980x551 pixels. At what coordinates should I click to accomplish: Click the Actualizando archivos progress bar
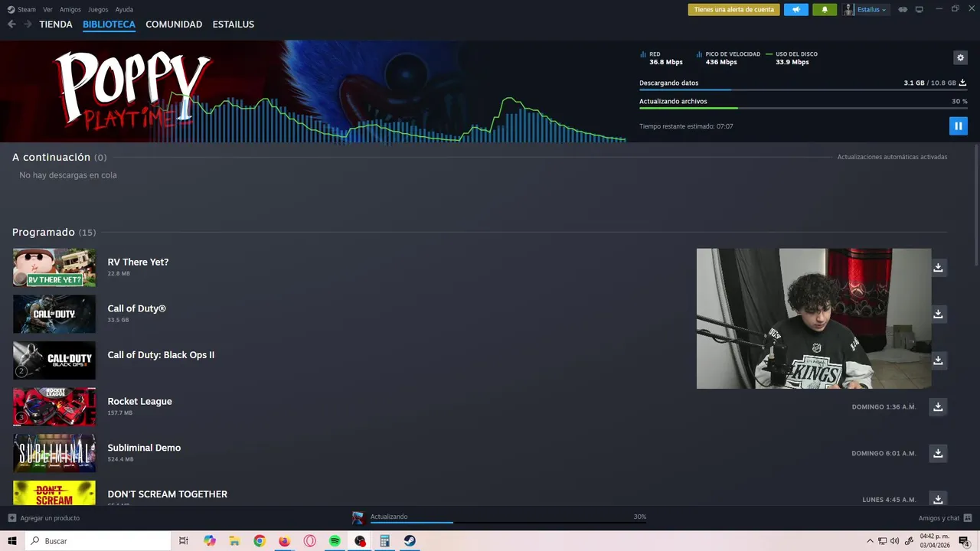coord(803,108)
